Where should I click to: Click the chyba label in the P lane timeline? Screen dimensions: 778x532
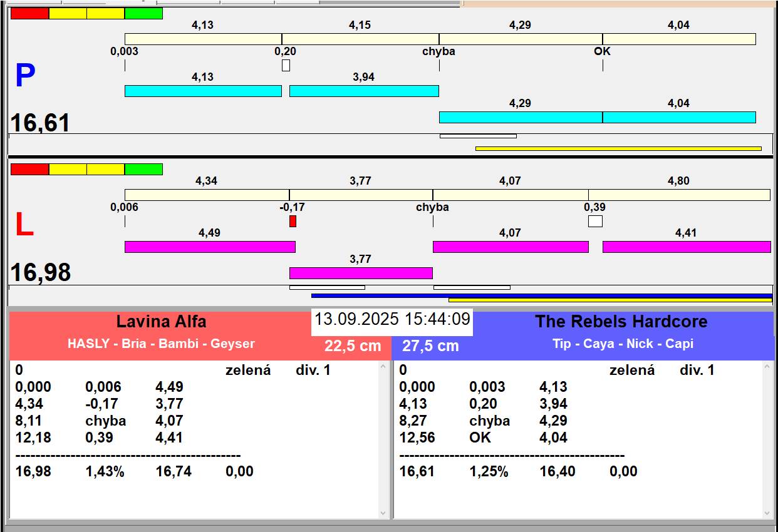tap(438, 51)
